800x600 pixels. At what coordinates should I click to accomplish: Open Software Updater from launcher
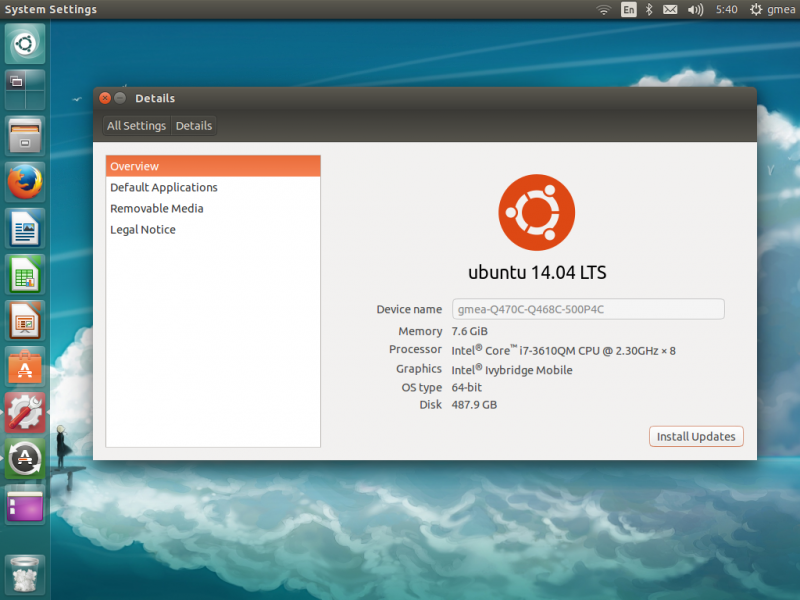click(x=25, y=459)
